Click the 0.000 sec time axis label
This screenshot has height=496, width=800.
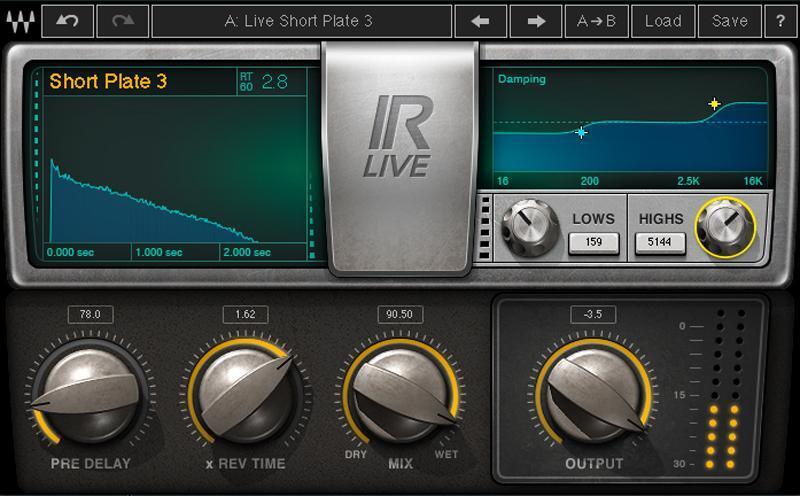coord(70,252)
